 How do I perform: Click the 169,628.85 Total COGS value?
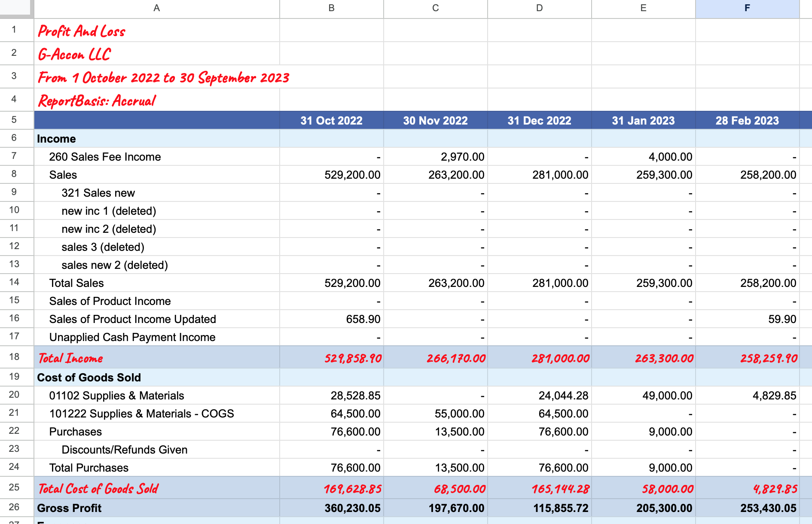[x=332, y=488]
